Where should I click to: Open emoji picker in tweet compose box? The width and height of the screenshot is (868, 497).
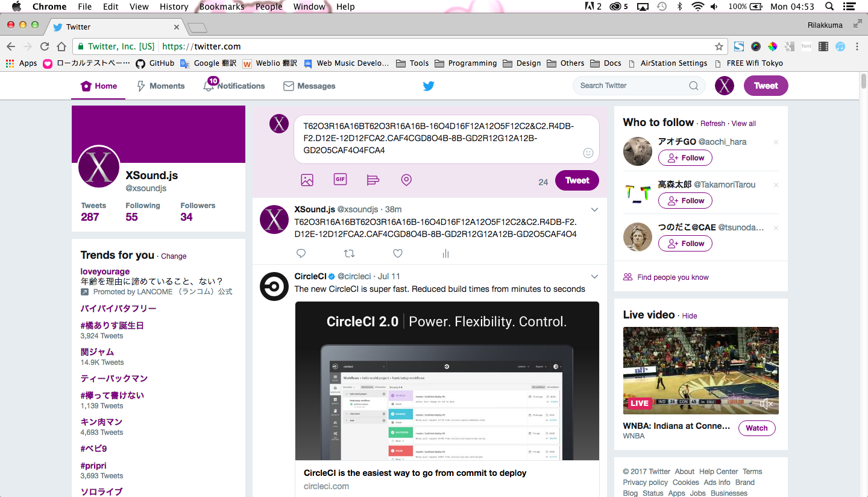(588, 153)
